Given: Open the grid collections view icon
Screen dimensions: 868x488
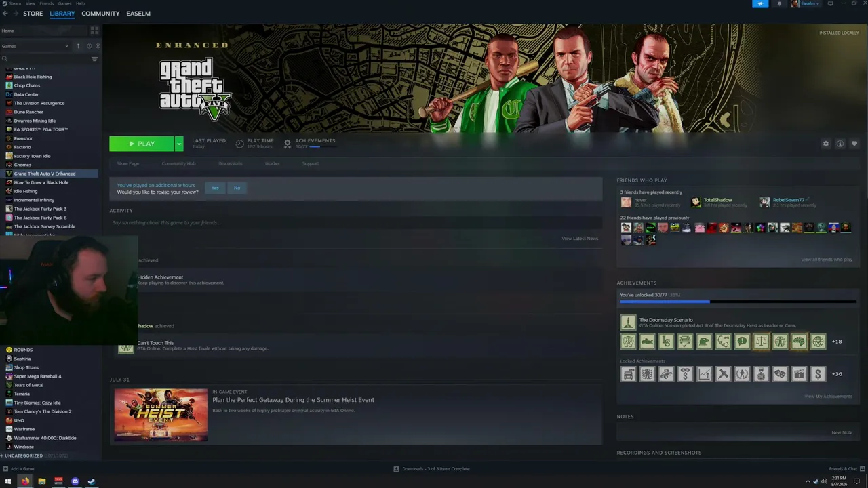Looking at the screenshot, I should tap(94, 30).
